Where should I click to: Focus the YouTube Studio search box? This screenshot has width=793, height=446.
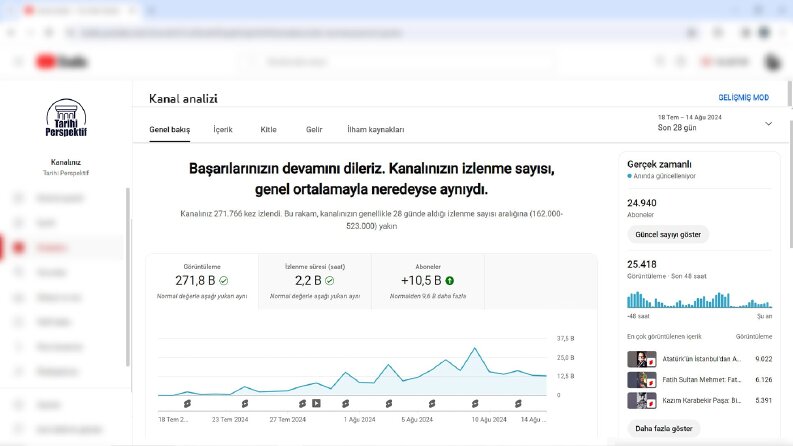397,62
